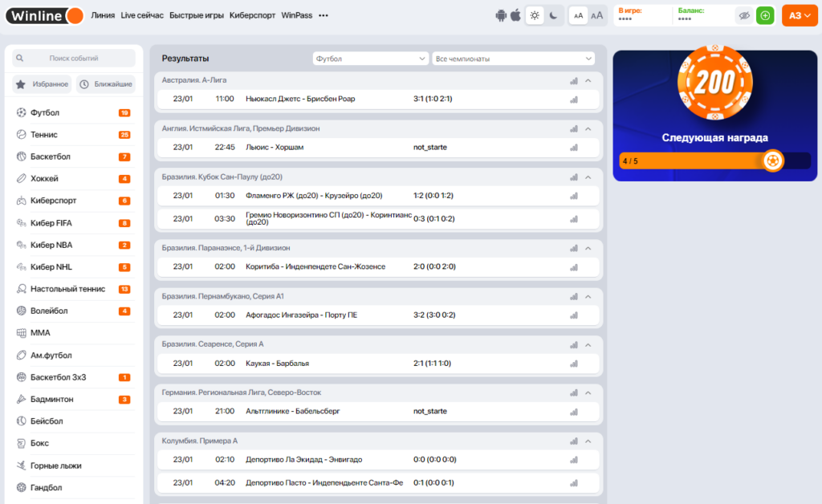The height and width of the screenshot is (504, 822).
Task: Click the 200 chip reward banner
Action: [x=715, y=83]
